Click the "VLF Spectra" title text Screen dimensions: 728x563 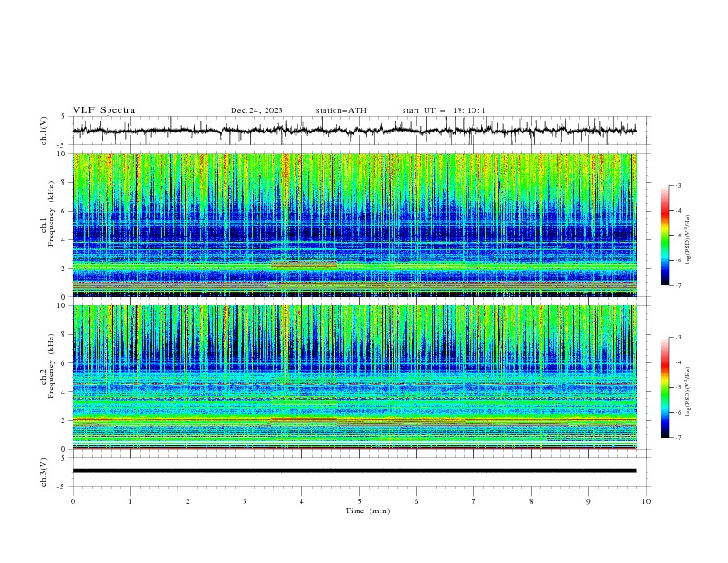pos(104,110)
